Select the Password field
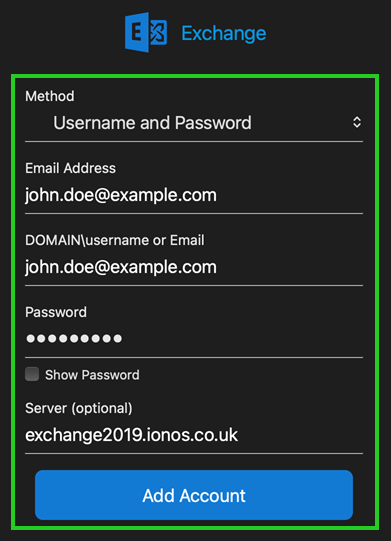 point(194,339)
